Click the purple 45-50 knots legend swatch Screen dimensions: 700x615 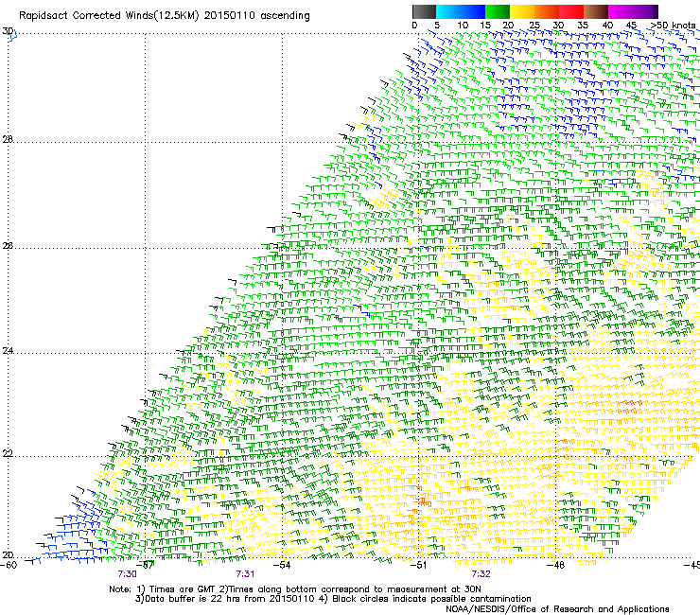pos(645,11)
